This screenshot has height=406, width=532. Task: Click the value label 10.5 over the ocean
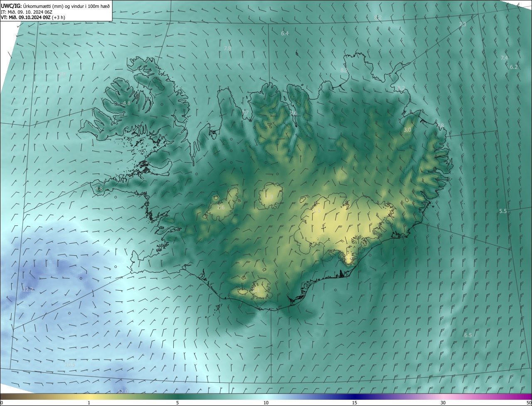click(x=70, y=365)
